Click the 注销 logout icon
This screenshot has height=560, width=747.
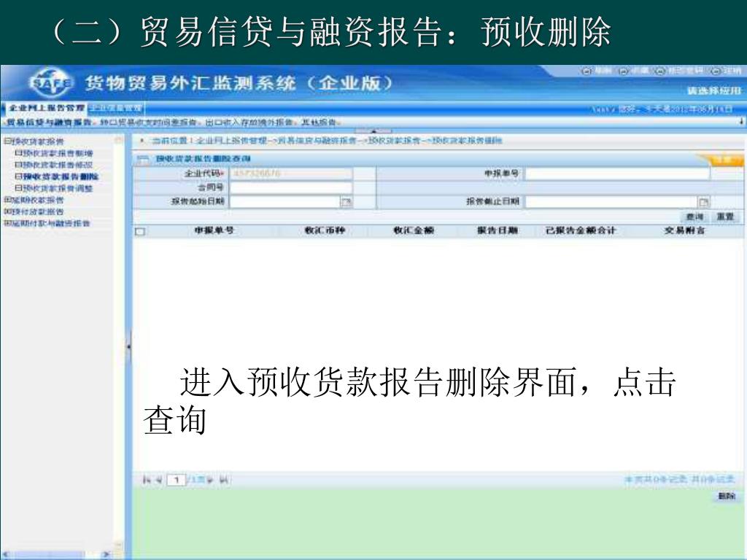[x=716, y=71]
